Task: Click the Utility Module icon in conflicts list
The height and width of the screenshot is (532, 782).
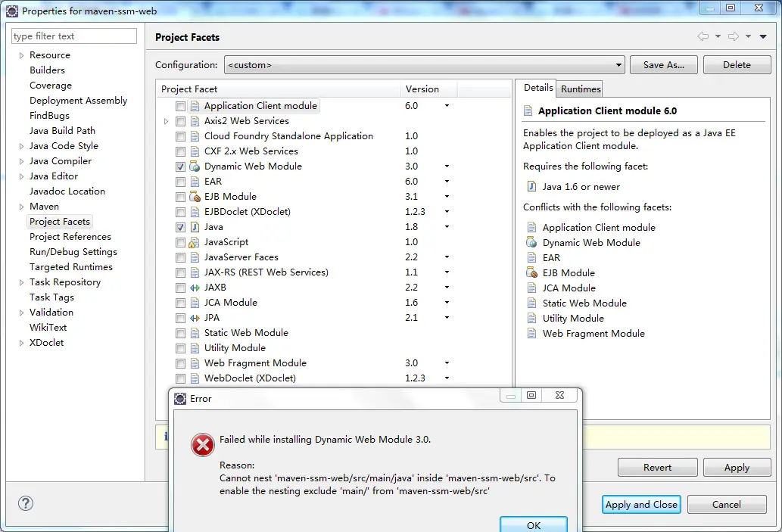Action: tap(531, 318)
